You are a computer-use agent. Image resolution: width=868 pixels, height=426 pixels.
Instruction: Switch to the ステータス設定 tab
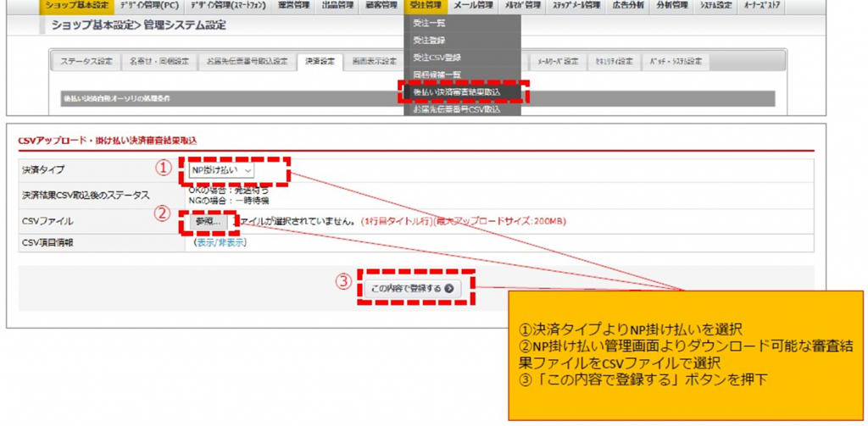86,62
